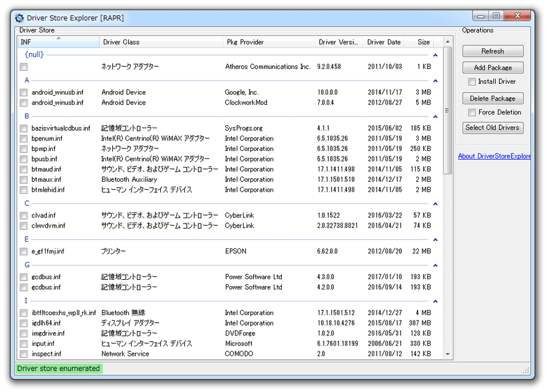Image resolution: width=547 pixels, height=392 pixels.
Task: Sort by Driver Date column header
Action: point(384,42)
